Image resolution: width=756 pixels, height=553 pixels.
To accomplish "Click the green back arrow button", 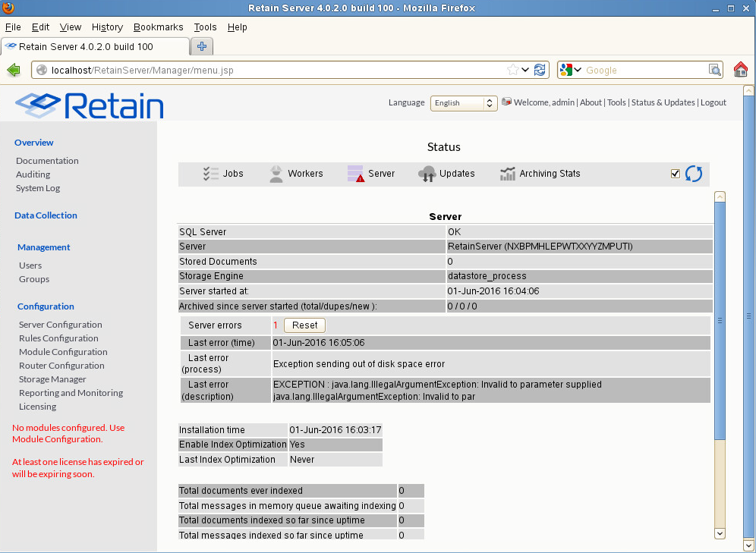I will [14, 71].
